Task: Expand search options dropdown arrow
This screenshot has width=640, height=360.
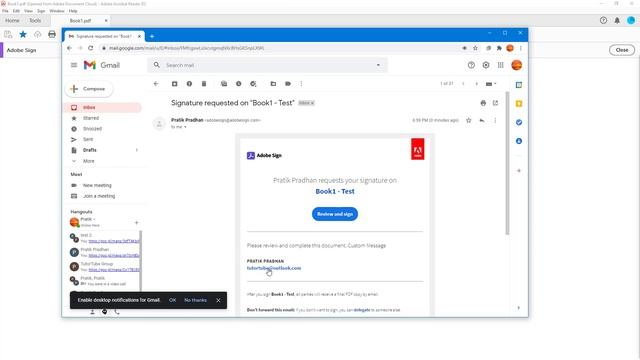Action: tap(378, 65)
